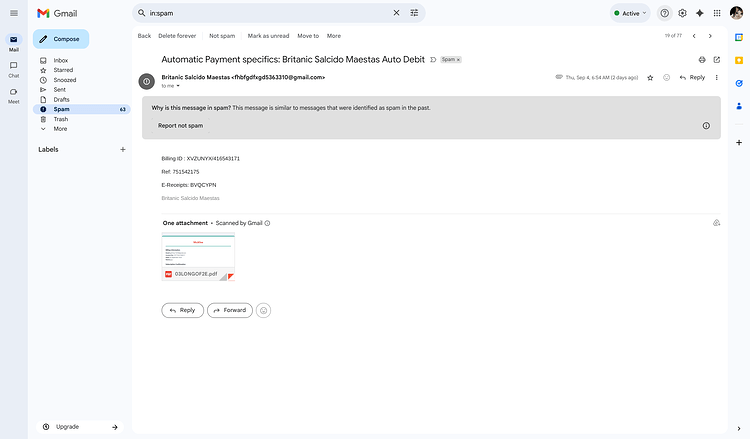Click the Billing ID text line

tap(200, 158)
